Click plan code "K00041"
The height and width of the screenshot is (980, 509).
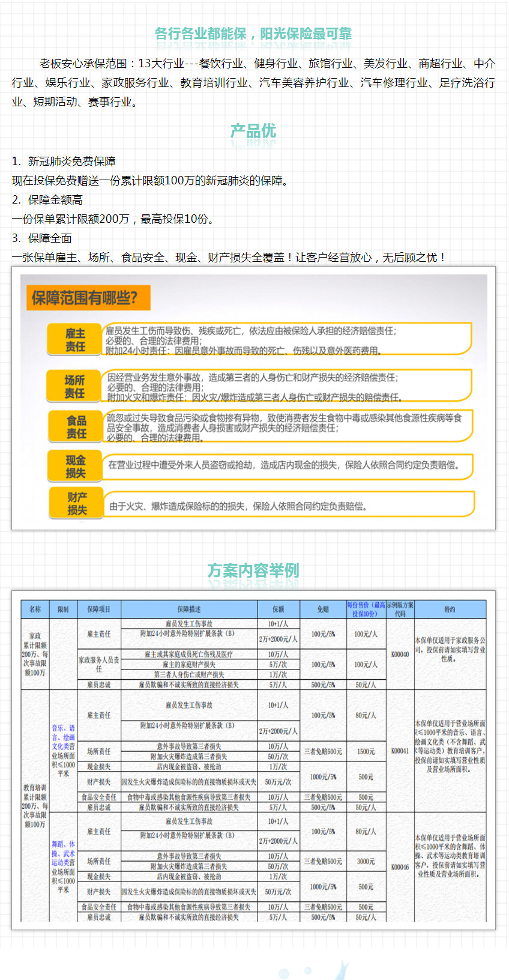400,751
